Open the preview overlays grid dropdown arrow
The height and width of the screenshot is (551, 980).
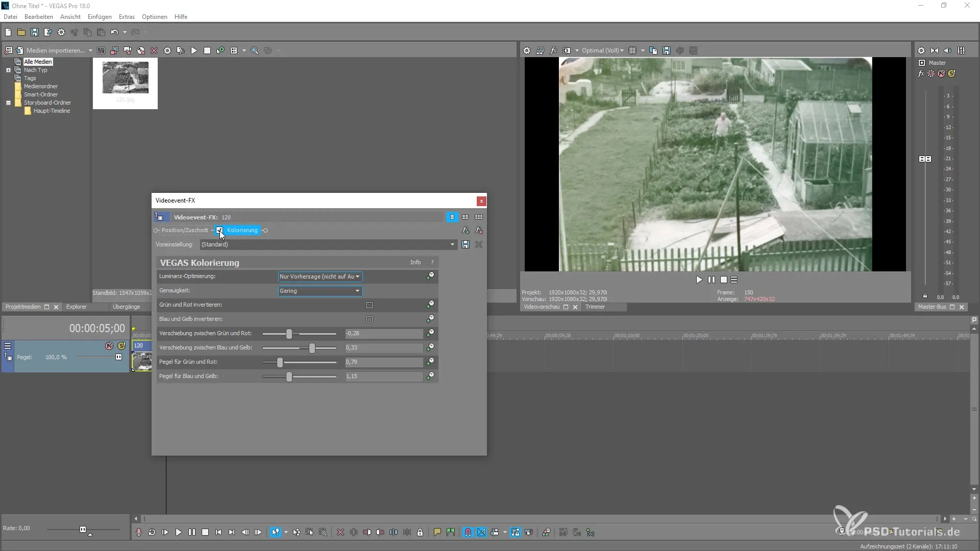643,51
